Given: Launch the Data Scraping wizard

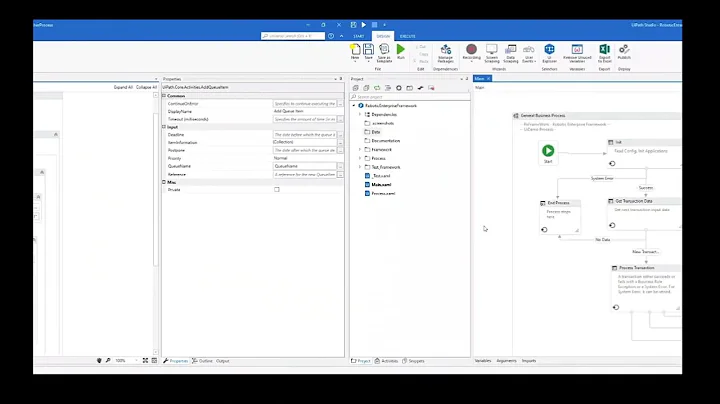Looking at the screenshot, I should (511, 53).
